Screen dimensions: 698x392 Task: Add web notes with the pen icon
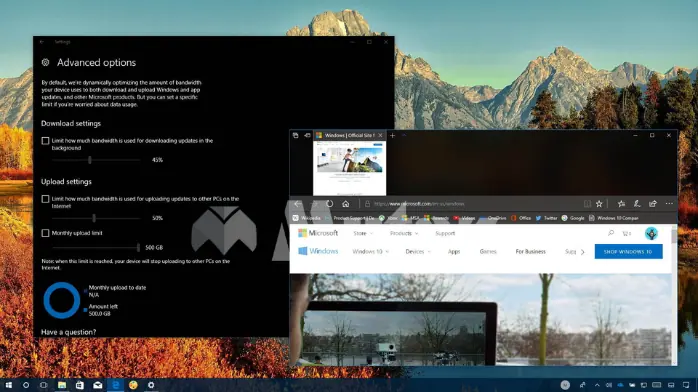point(637,204)
